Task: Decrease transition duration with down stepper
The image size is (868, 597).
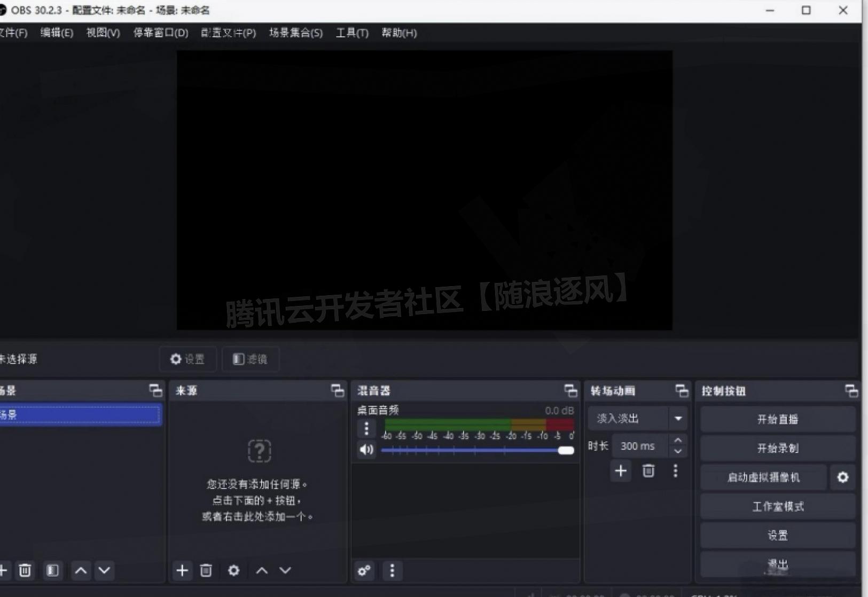Action: [678, 452]
